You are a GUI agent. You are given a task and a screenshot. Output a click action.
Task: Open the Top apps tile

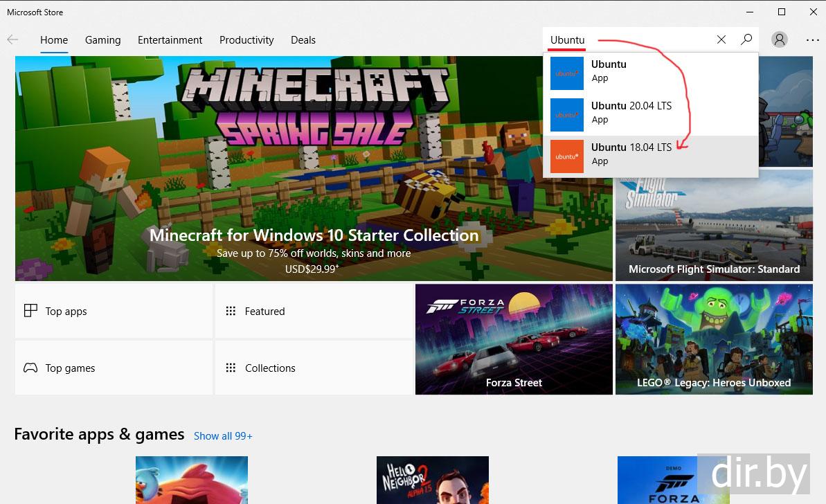[114, 312]
